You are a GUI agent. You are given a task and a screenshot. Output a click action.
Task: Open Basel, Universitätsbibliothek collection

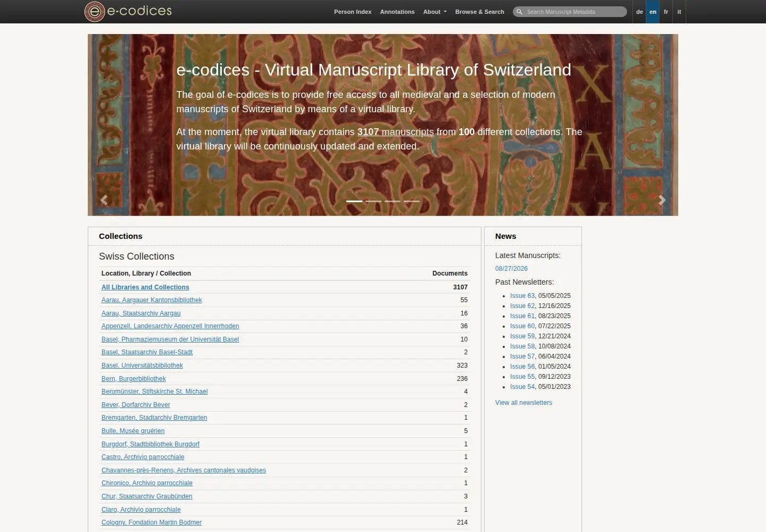click(x=142, y=365)
